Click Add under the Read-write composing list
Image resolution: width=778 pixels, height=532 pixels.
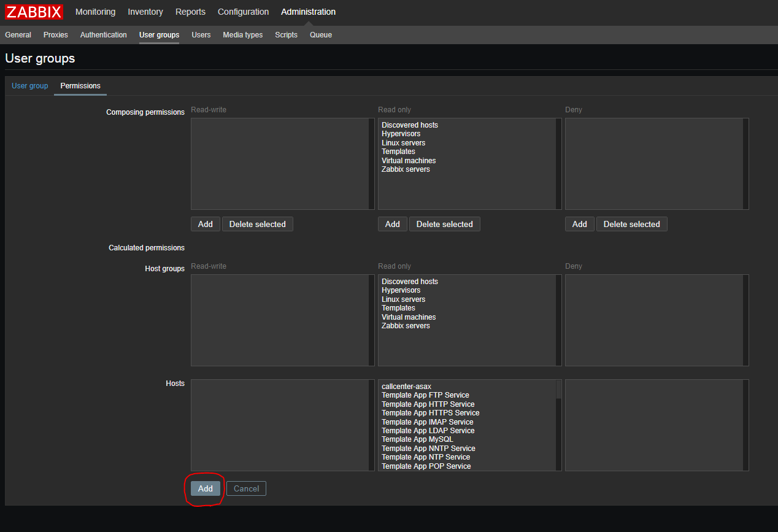pos(205,224)
